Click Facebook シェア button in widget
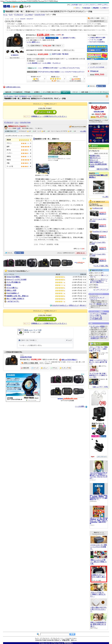 click(x=69, y=340)
